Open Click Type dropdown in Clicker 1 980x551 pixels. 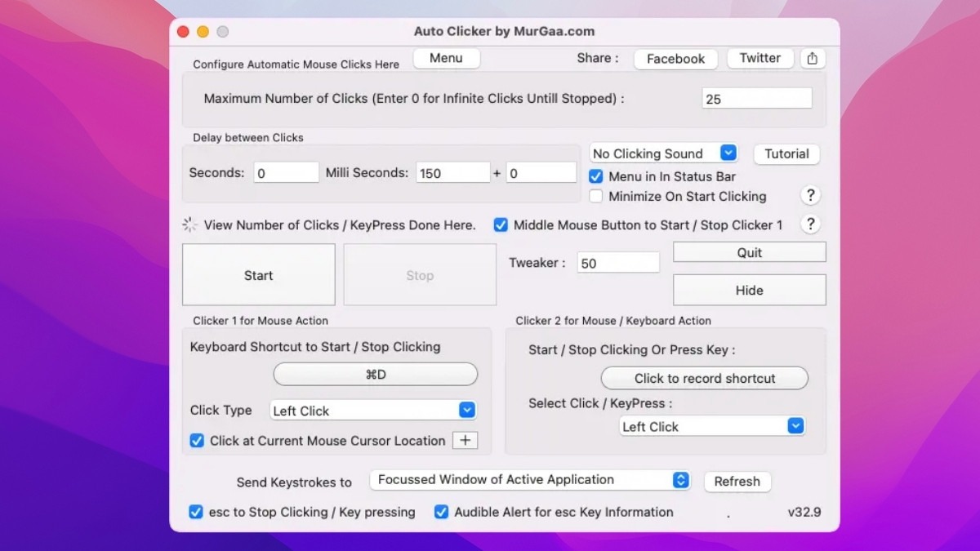372,411
